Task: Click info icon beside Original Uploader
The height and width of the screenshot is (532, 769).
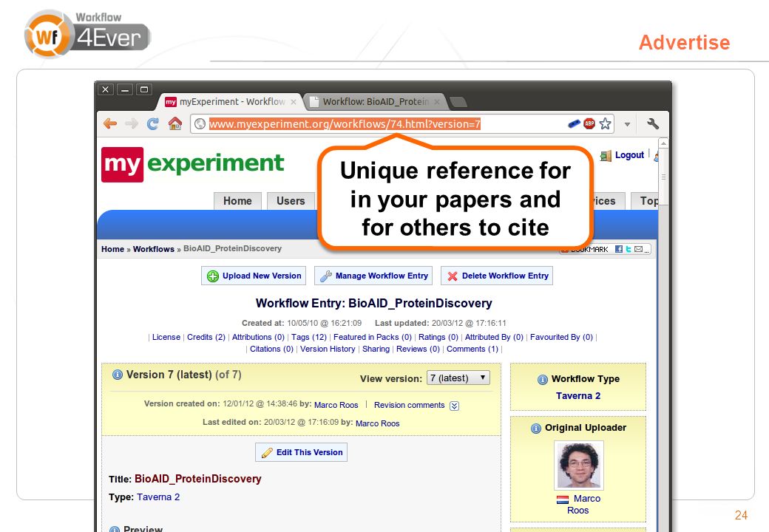Action: (536, 429)
